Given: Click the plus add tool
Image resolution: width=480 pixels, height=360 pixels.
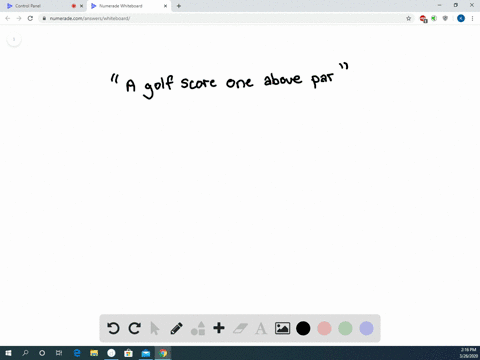Looking at the screenshot, I should (219, 328).
